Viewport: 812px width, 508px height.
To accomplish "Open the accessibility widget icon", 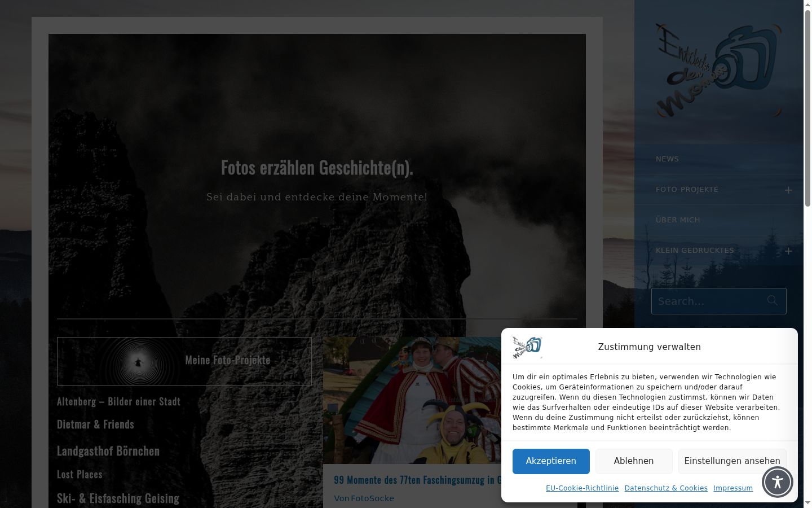I will tap(778, 481).
